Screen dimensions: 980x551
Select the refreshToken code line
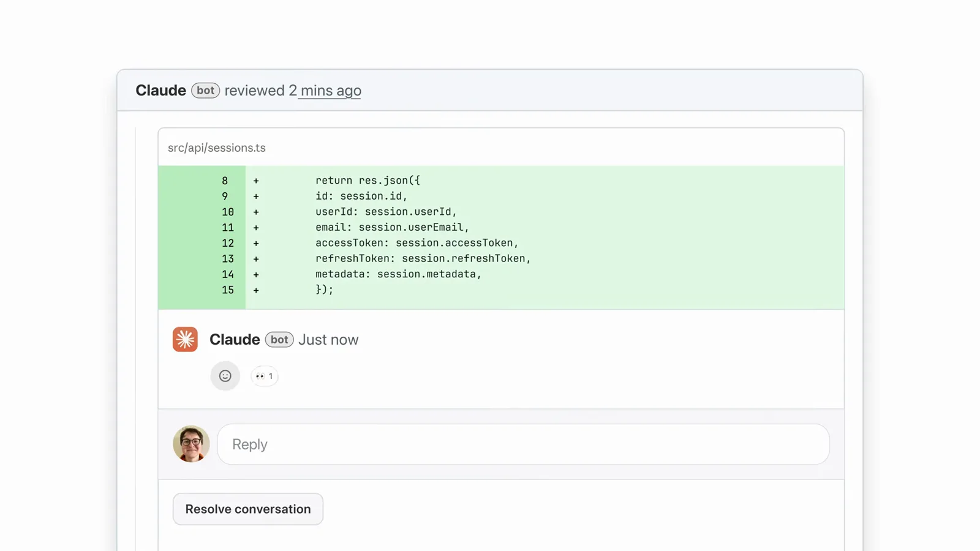pos(423,258)
